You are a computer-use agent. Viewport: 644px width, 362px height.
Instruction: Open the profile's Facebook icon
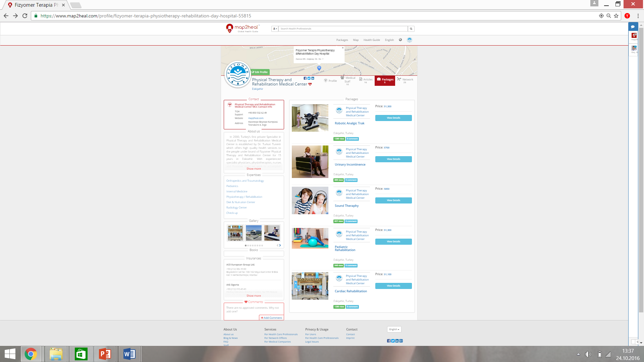click(x=305, y=78)
